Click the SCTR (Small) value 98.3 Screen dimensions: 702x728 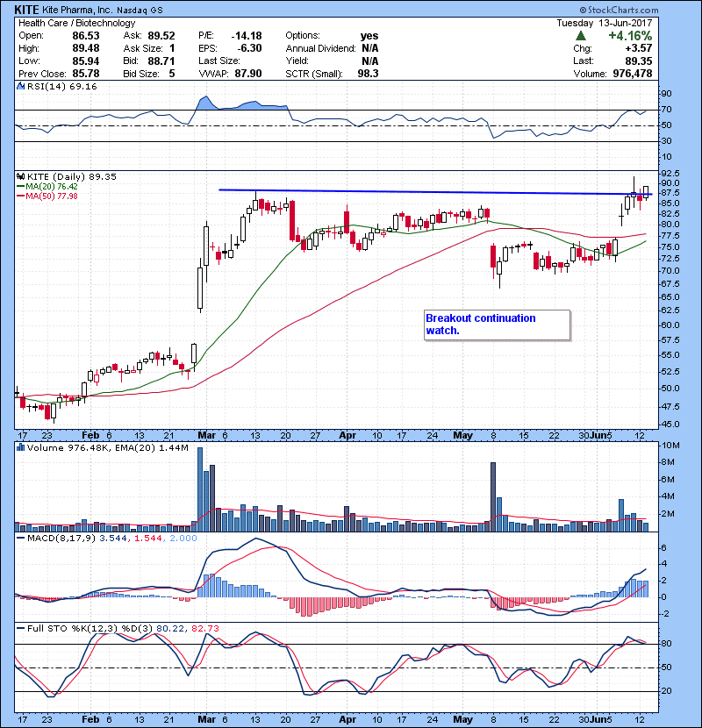(x=368, y=74)
